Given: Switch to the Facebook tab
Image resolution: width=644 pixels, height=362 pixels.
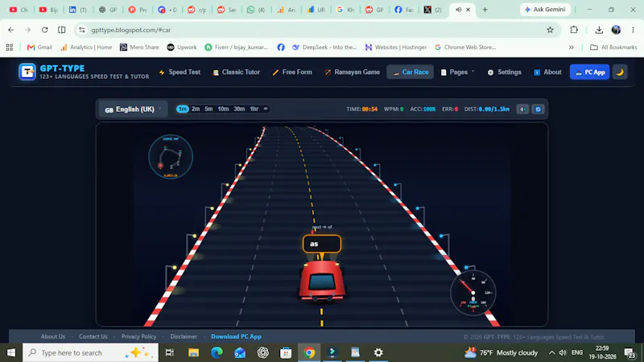Looking at the screenshot, I should [404, 10].
